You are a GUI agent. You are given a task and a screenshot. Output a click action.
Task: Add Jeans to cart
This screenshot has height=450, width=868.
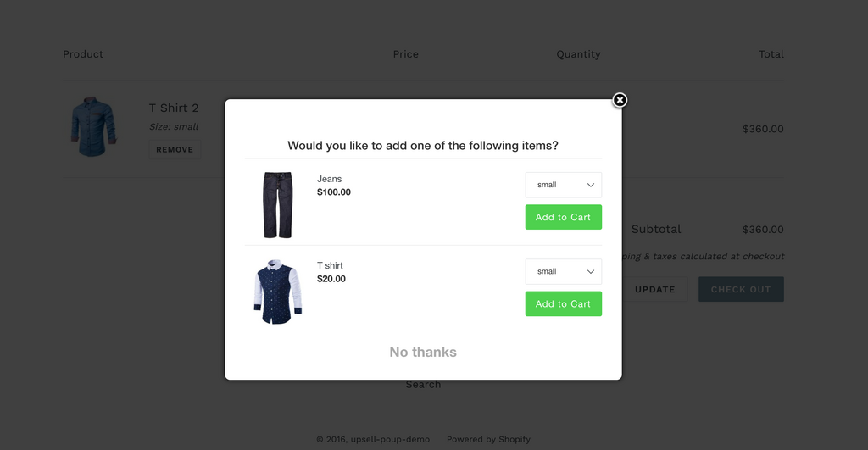(x=563, y=217)
